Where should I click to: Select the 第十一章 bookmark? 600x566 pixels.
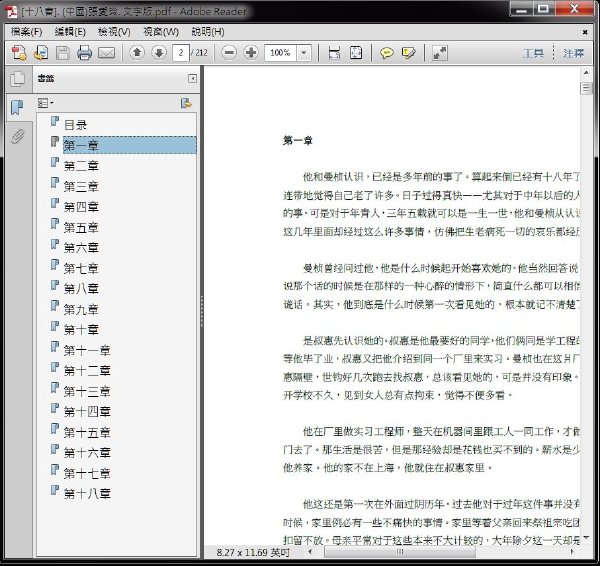point(87,350)
